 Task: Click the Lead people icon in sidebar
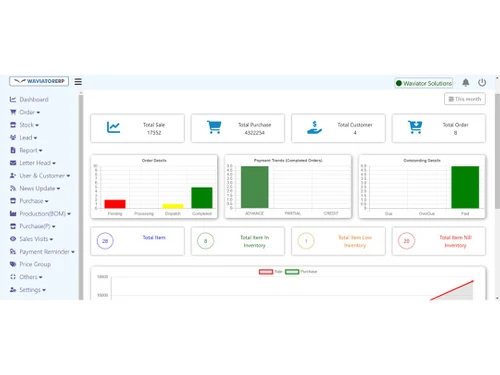pyautogui.click(x=13, y=137)
